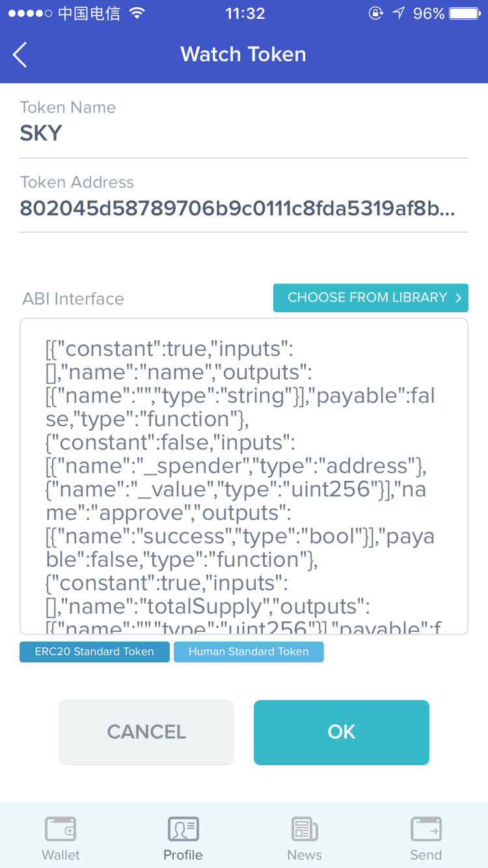
Task: Tap the Watch Token title
Action: pyautogui.click(x=243, y=54)
